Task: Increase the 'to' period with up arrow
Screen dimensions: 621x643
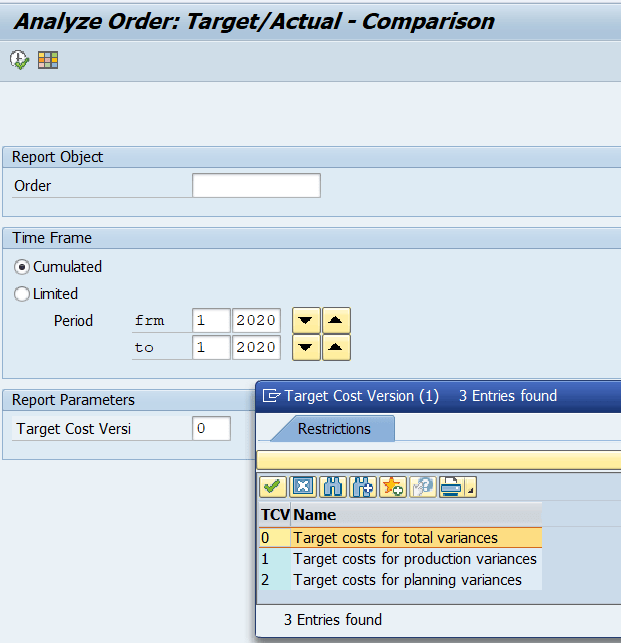Action: click(338, 348)
